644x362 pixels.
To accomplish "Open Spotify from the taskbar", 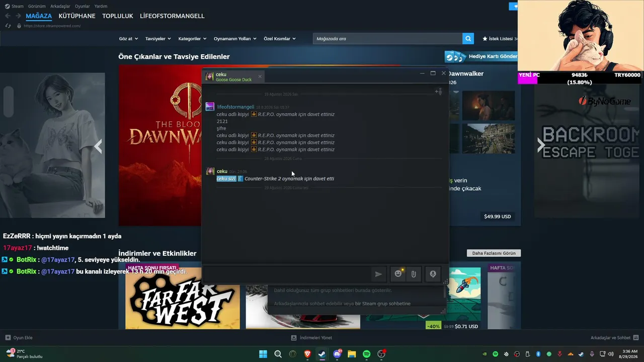I will coord(367,354).
